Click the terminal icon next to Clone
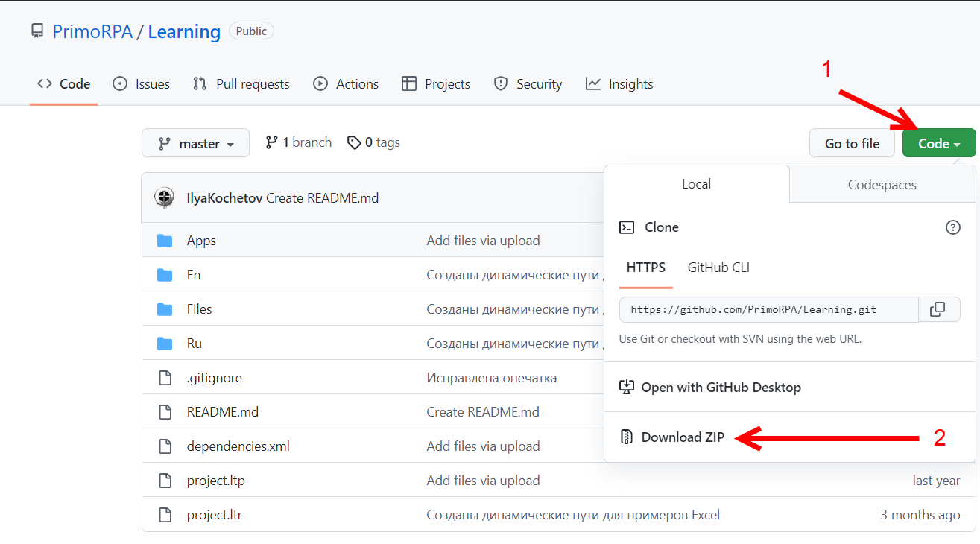The height and width of the screenshot is (544, 980). click(627, 227)
